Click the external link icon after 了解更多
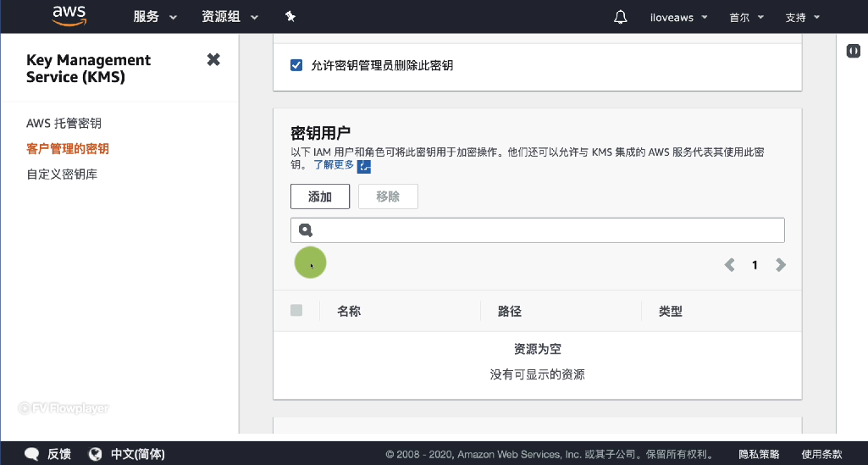This screenshot has width=868, height=465. (x=363, y=166)
